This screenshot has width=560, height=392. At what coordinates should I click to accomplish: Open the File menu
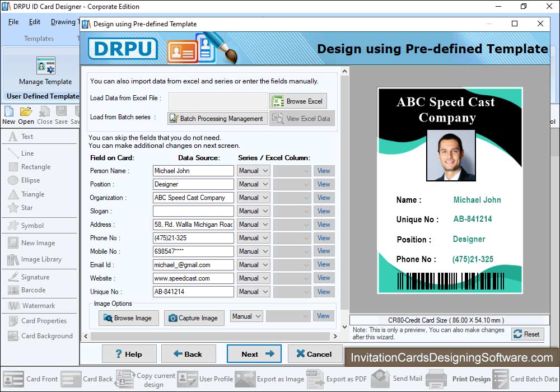click(x=13, y=22)
